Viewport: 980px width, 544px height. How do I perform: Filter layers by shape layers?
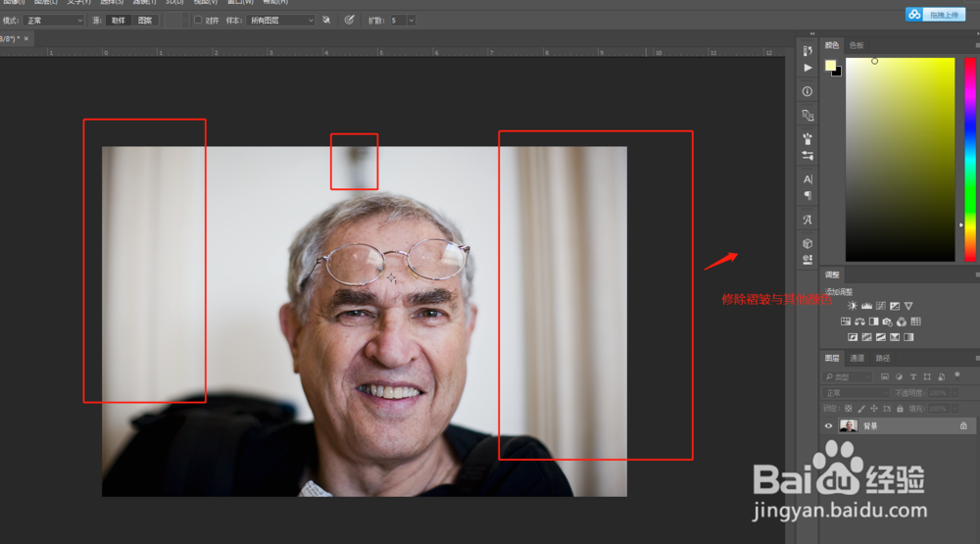[x=927, y=376]
